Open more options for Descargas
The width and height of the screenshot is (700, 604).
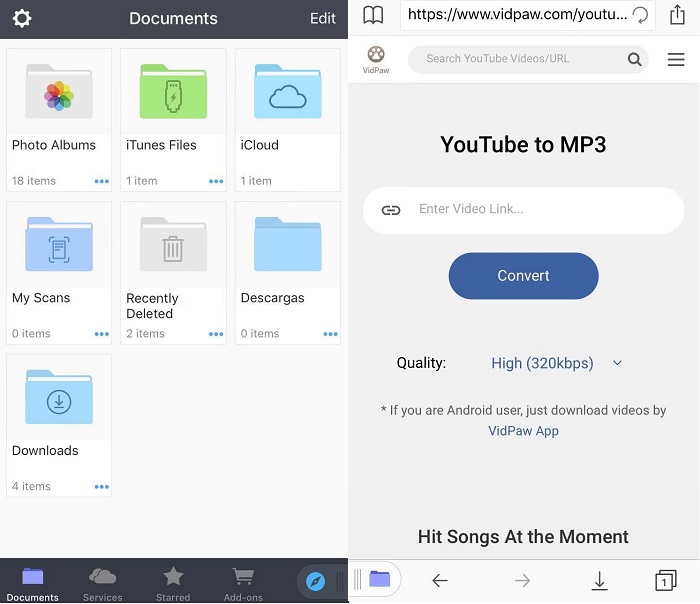[330, 334]
